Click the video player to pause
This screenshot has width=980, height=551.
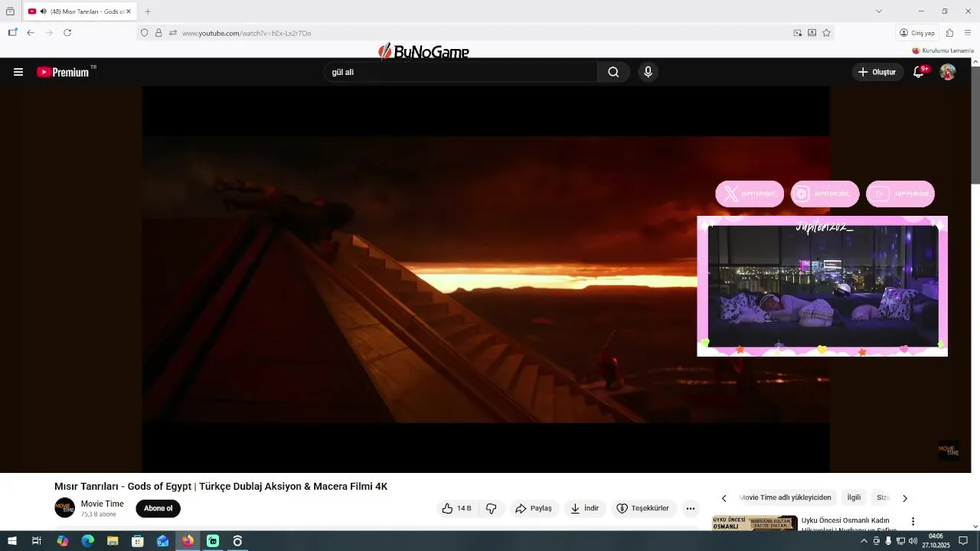[485, 279]
